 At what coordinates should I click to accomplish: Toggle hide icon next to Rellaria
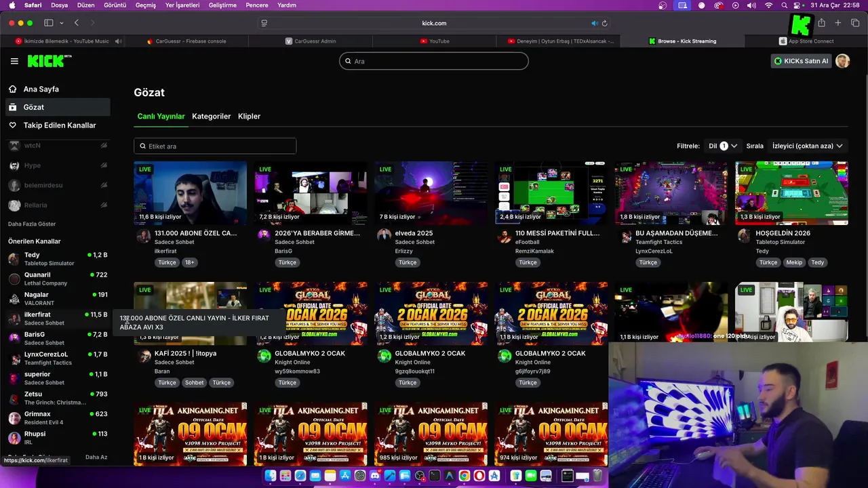104,205
